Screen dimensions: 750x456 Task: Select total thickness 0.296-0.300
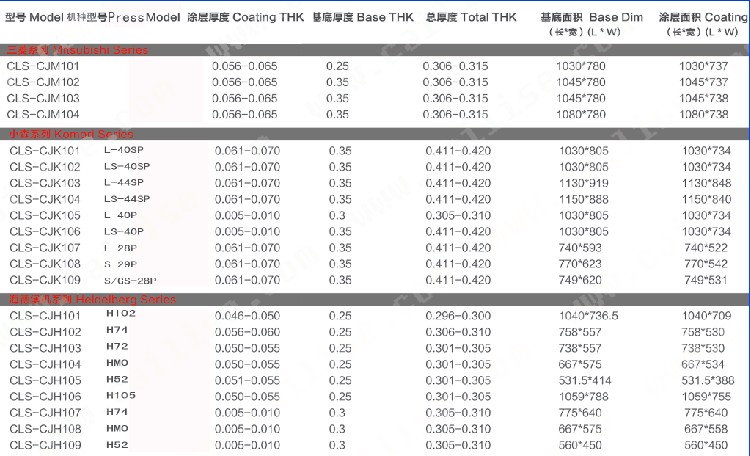(x=458, y=316)
